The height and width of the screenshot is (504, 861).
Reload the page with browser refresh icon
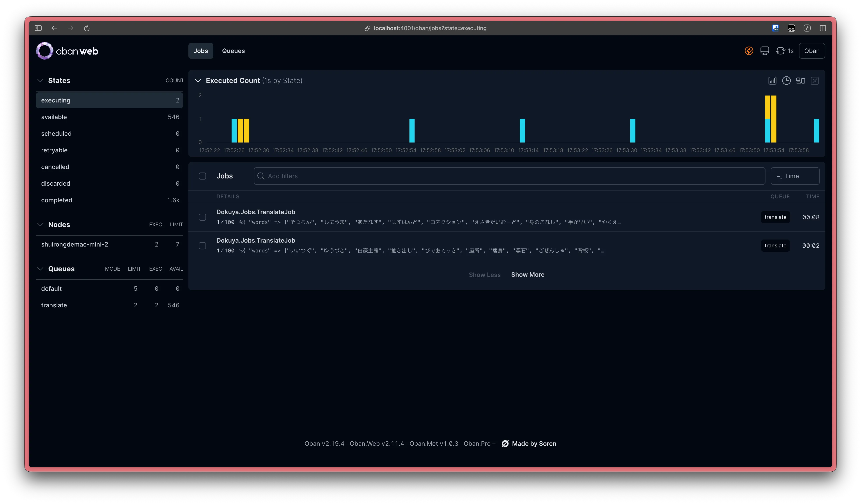(87, 28)
